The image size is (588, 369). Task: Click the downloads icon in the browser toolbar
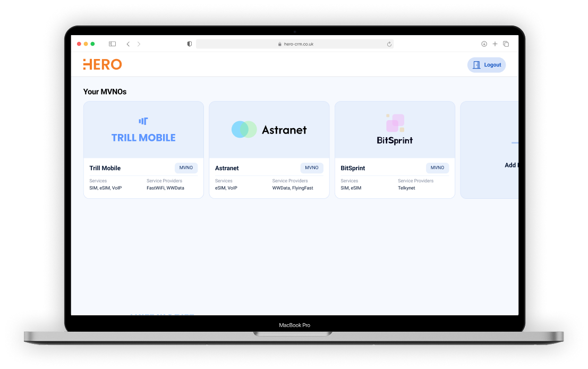tap(484, 44)
